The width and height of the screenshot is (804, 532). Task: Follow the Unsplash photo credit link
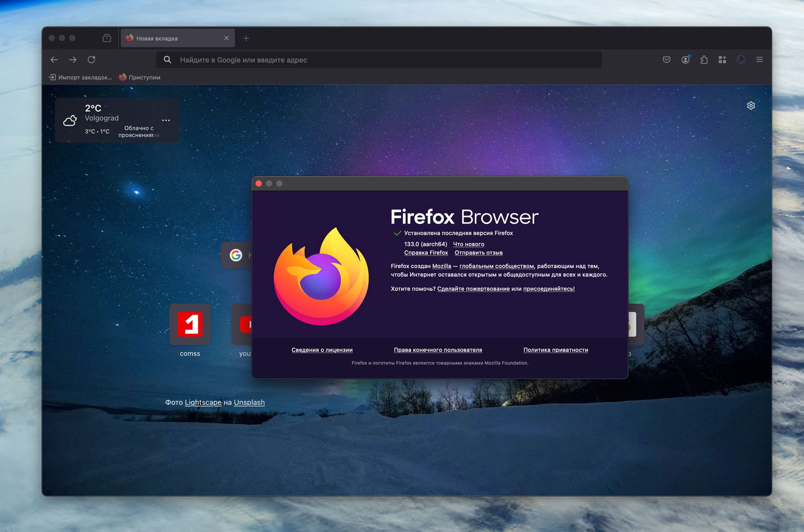(x=249, y=402)
